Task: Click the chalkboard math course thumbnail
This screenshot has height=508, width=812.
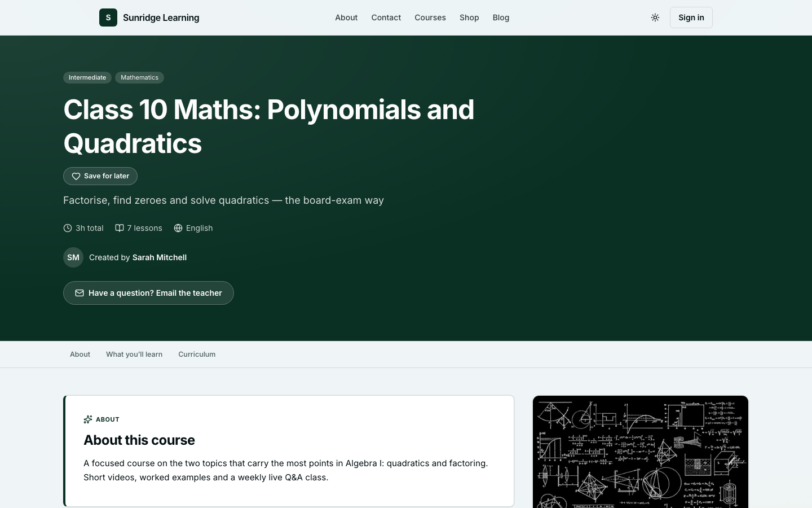Action: 641,452
